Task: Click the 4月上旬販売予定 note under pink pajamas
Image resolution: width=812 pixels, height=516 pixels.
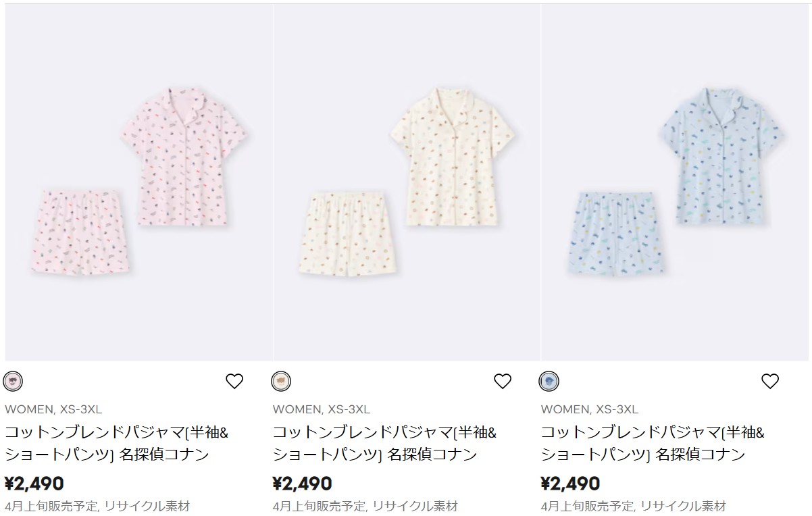Action: (x=51, y=506)
